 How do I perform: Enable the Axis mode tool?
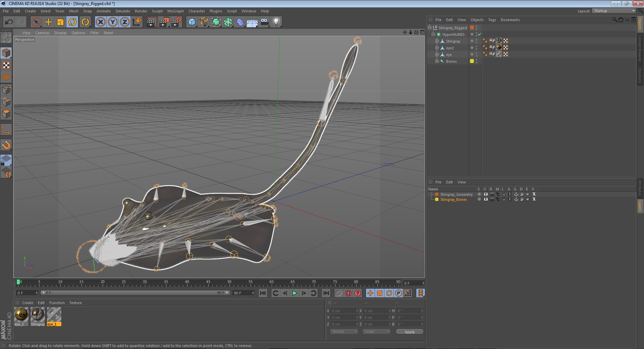coord(6,130)
